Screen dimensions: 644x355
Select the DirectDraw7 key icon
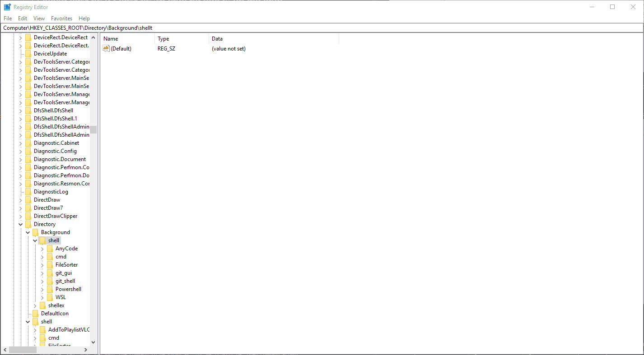28,207
